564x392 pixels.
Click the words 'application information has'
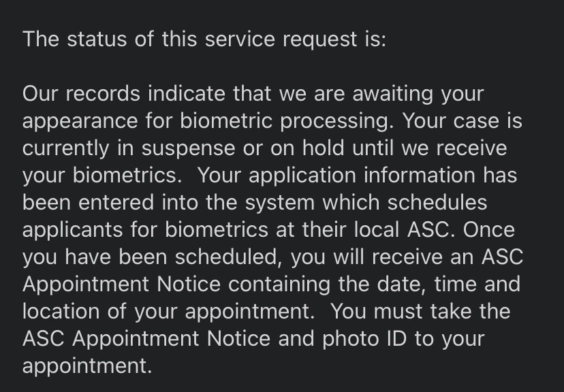[x=383, y=176]
